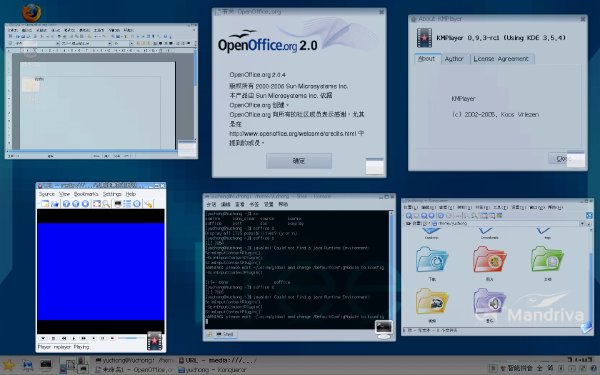The width and height of the screenshot is (600, 375).
Task: Expand the Konqueror location history dropdown arrow
Action: point(582,223)
